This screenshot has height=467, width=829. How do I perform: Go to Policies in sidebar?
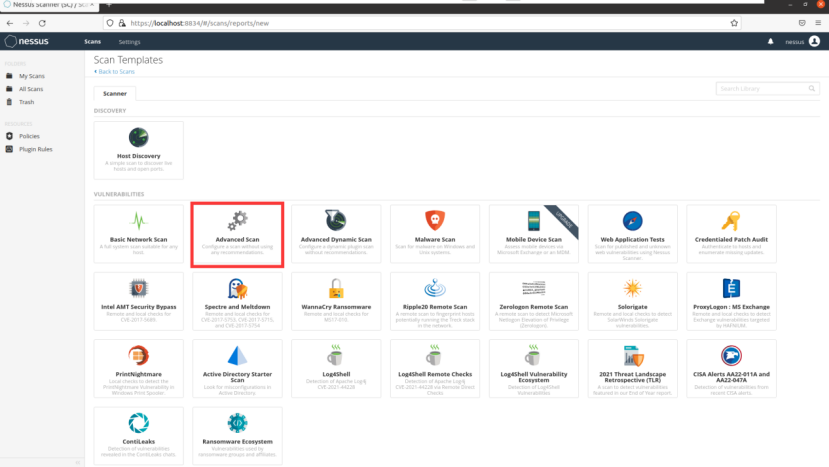(29, 136)
